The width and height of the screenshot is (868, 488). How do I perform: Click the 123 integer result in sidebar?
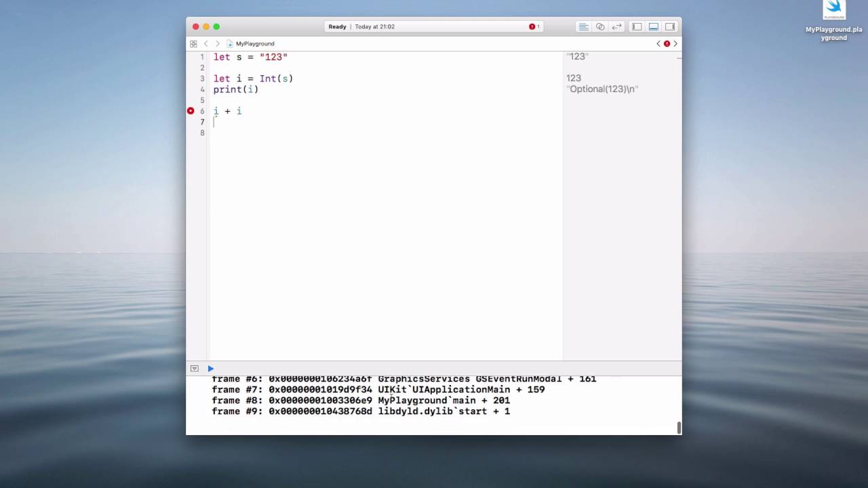coord(574,78)
